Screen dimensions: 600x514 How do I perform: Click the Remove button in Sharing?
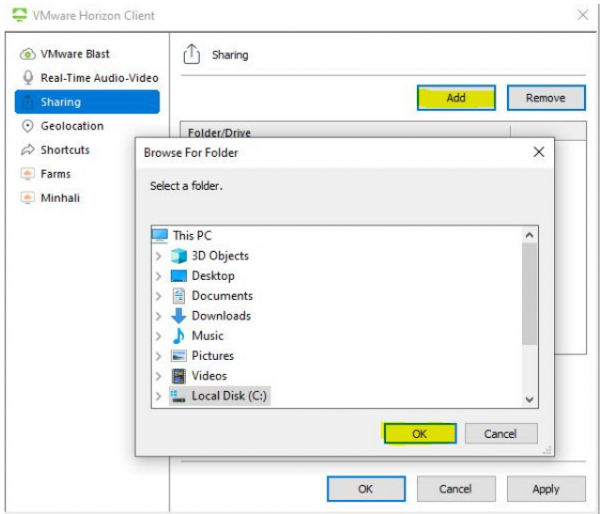click(x=546, y=98)
